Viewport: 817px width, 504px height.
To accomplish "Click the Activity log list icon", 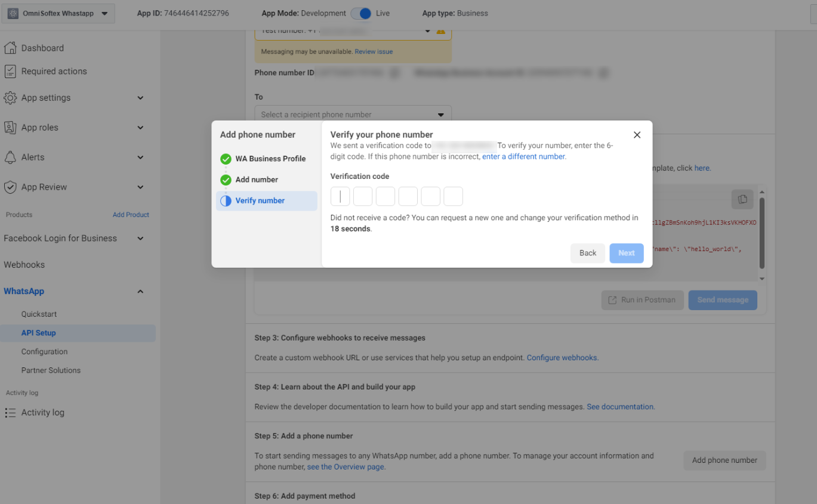I will click(x=10, y=413).
